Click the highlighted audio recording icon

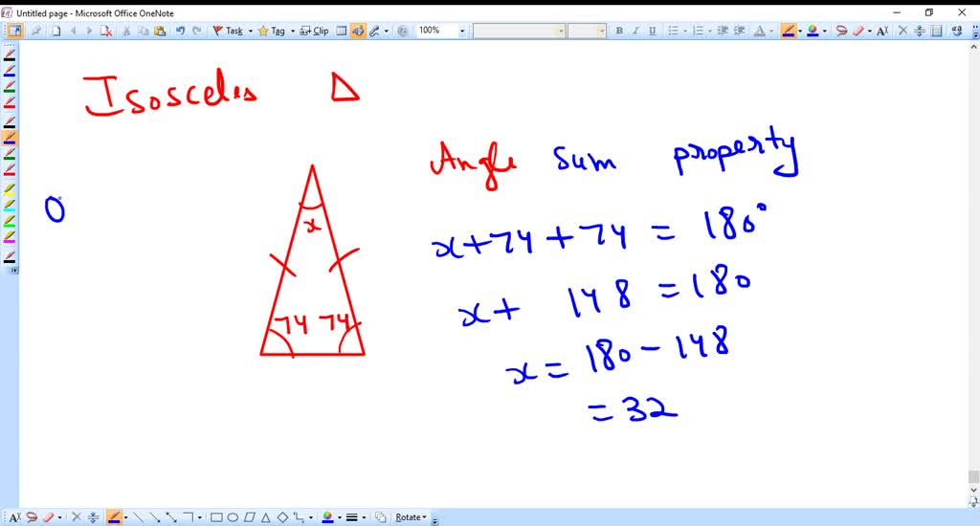[358, 31]
